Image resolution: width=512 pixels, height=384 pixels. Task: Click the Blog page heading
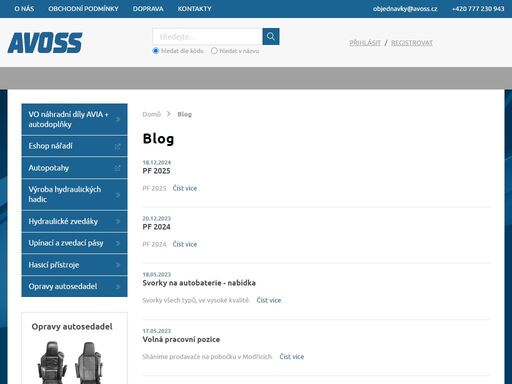[x=158, y=139]
